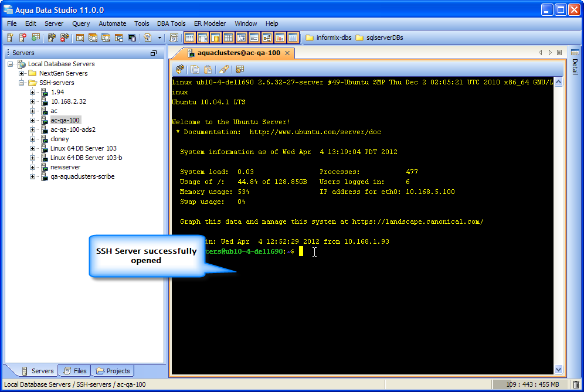Toggle the highlighted tree-diagram toolbar button
This screenshot has width=584, height=392.
point(267,38)
